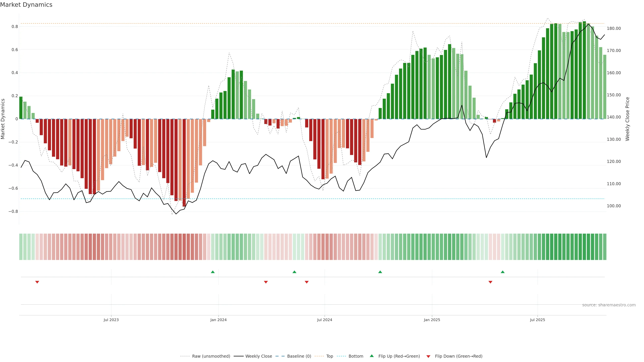Click the Flip Up marker near Oct 2024
The width and height of the screenshot is (644, 362).
380,272
